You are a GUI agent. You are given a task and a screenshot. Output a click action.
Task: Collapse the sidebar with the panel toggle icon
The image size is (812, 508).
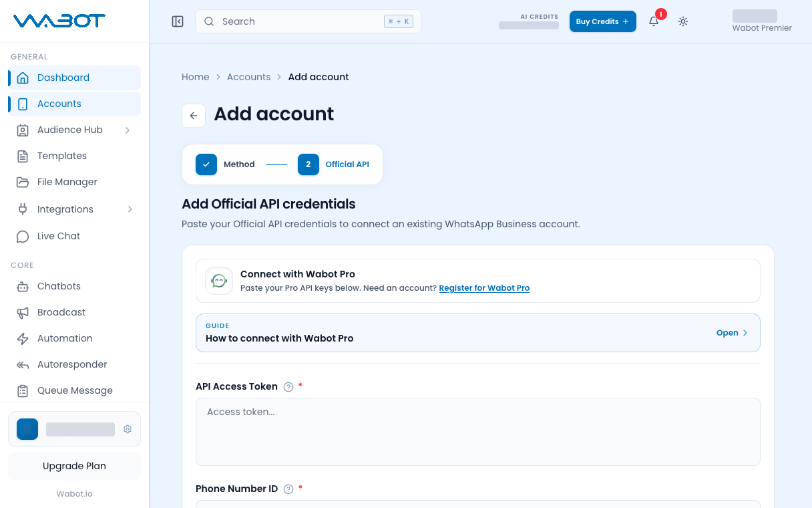178,21
